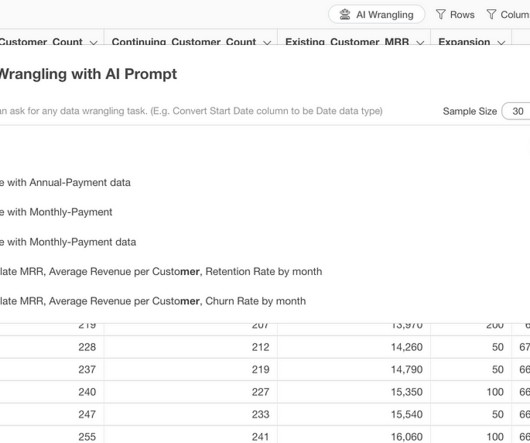The image size is (530, 443).
Task: Click the AI Wrangling robot icon
Action: click(345, 15)
